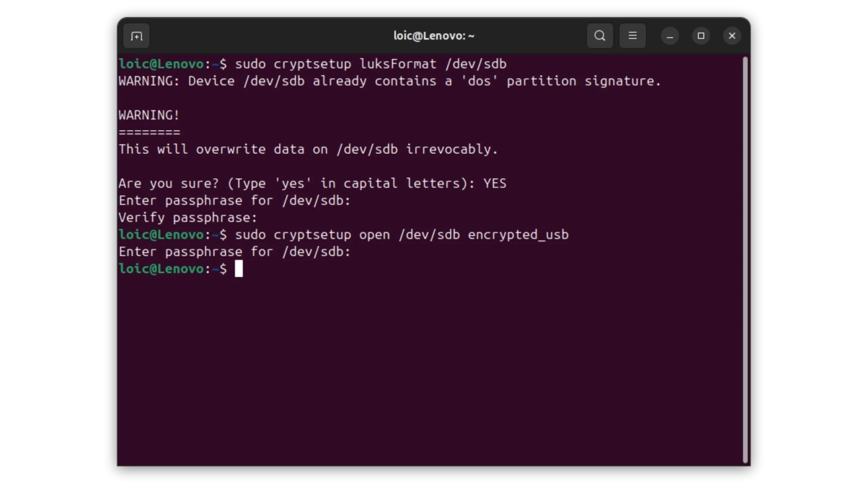Click the blinking cursor block at the prompt
Screen dimensions: 868x488
[239, 269]
